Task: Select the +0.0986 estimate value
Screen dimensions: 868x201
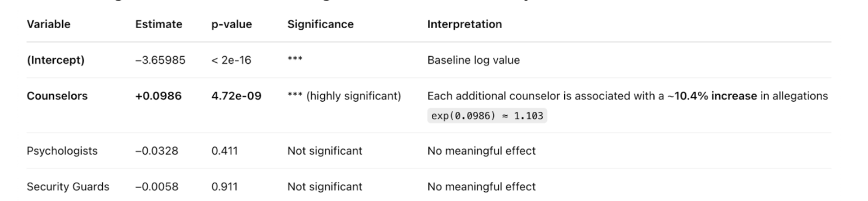Action: (x=158, y=96)
